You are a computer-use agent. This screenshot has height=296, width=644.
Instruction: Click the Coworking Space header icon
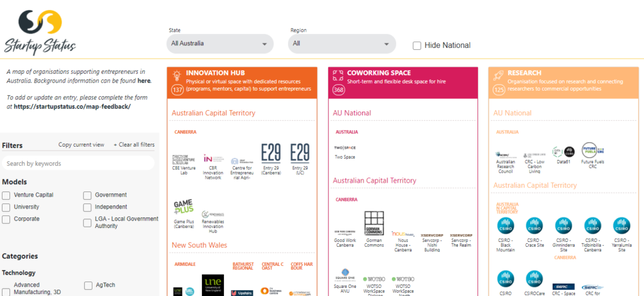click(338, 75)
